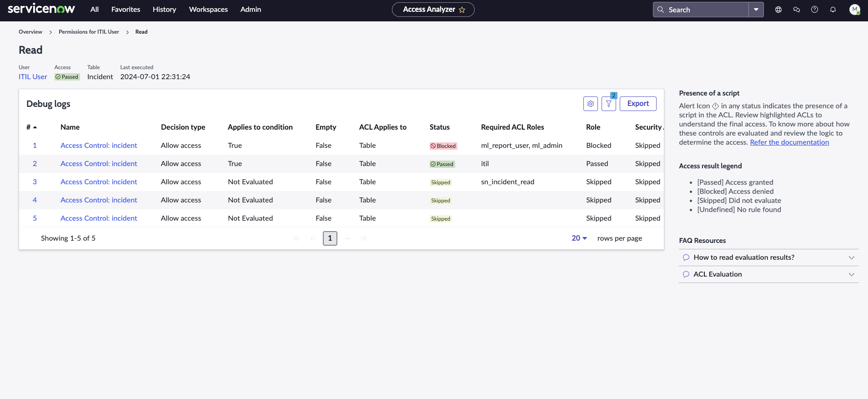868x399 pixels.
Task: Follow the Refer the documentation link
Action: pyautogui.click(x=789, y=142)
